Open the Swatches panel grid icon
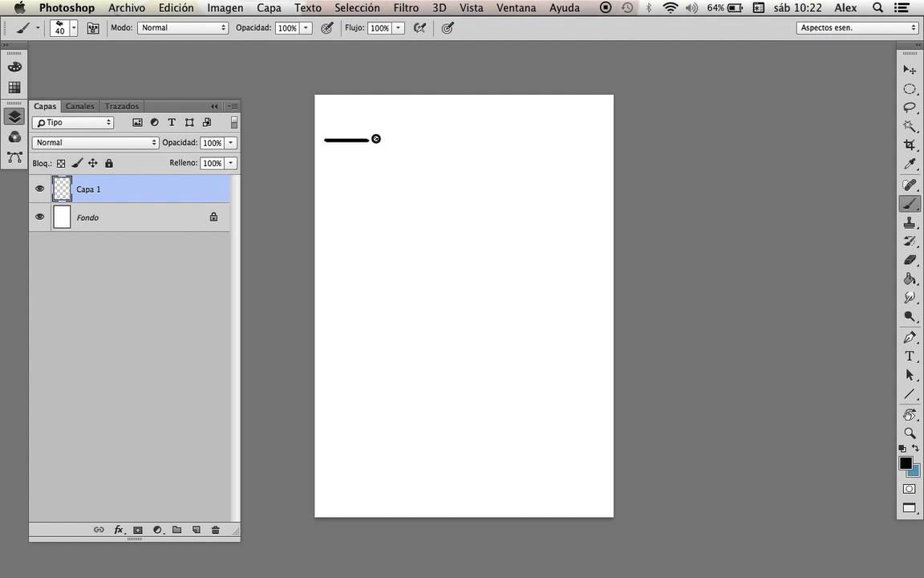Screen dimensions: 924x578 pos(14,88)
